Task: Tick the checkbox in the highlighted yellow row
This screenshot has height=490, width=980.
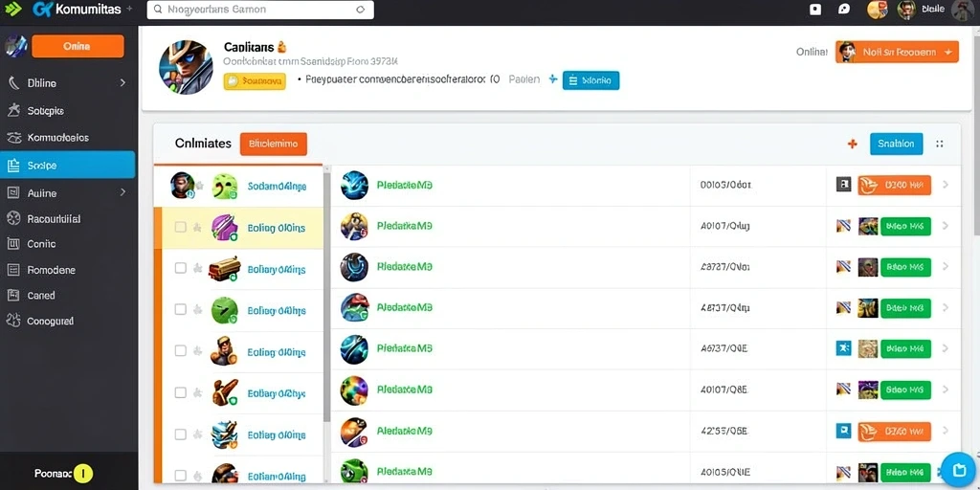Action: 180,227
